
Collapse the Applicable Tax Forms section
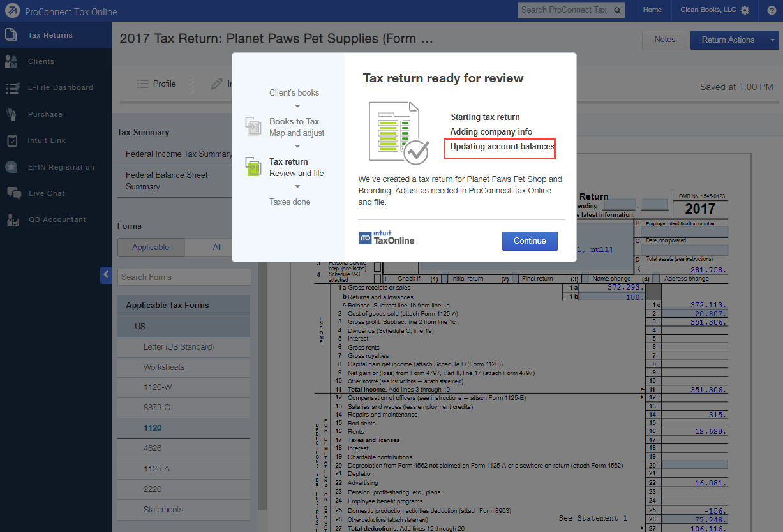pyautogui.click(x=184, y=305)
